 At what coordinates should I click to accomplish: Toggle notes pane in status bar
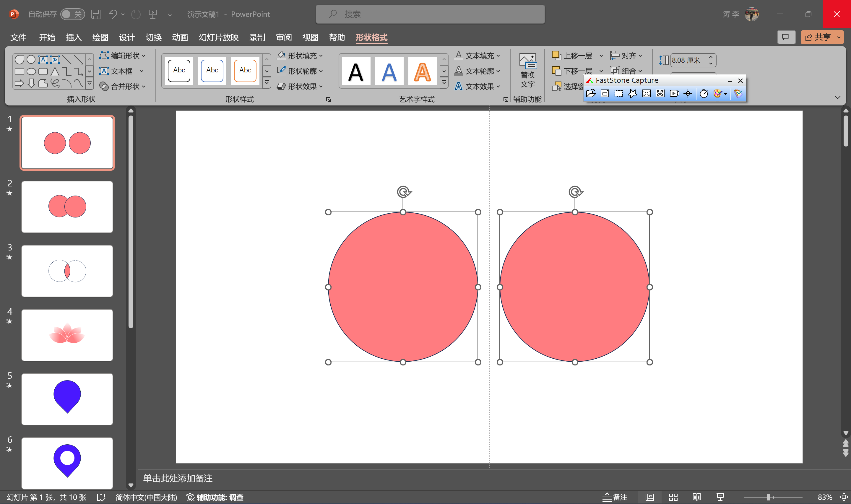[615, 497]
